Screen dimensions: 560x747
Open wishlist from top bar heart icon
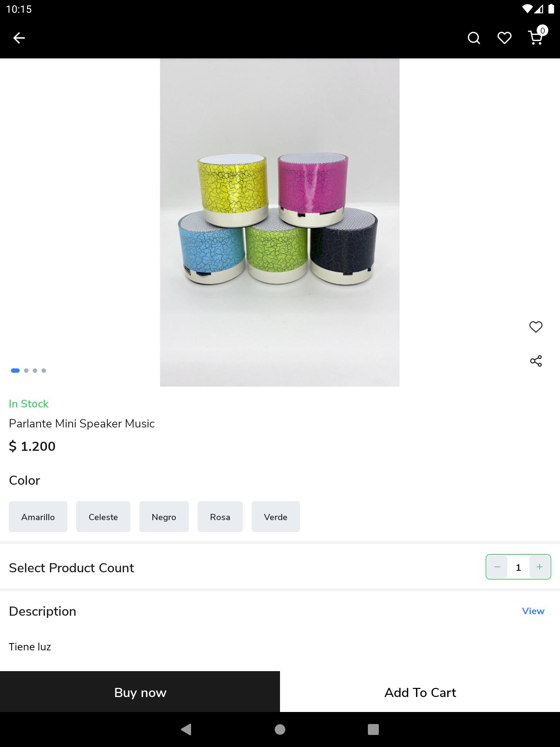(505, 38)
